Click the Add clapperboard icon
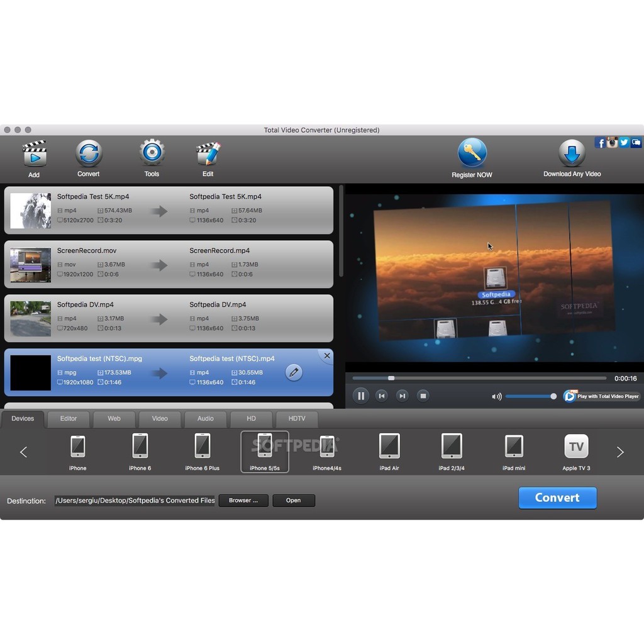The width and height of the screenshot is (644, 644). (x=35, y=153)
